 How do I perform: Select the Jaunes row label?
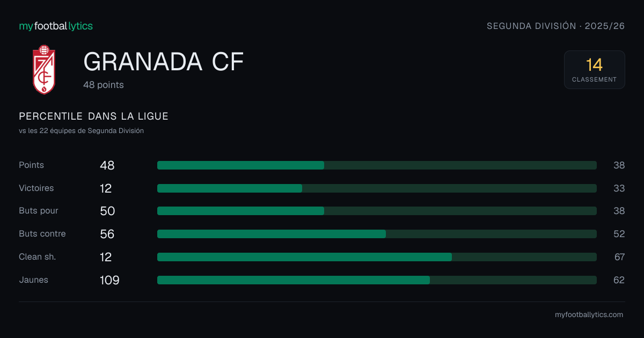pyautogui.click(x=33, y=280)
